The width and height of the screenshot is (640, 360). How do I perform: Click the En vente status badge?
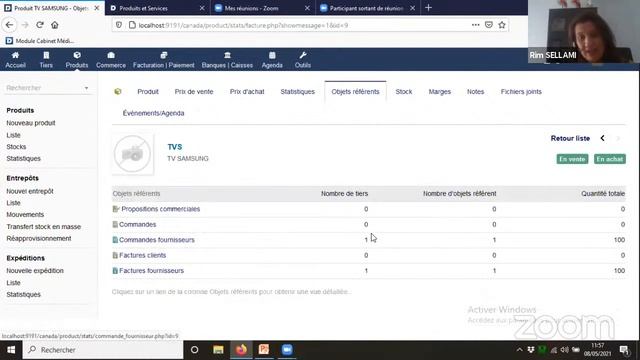pyautogui.click(x=572, y=159)
